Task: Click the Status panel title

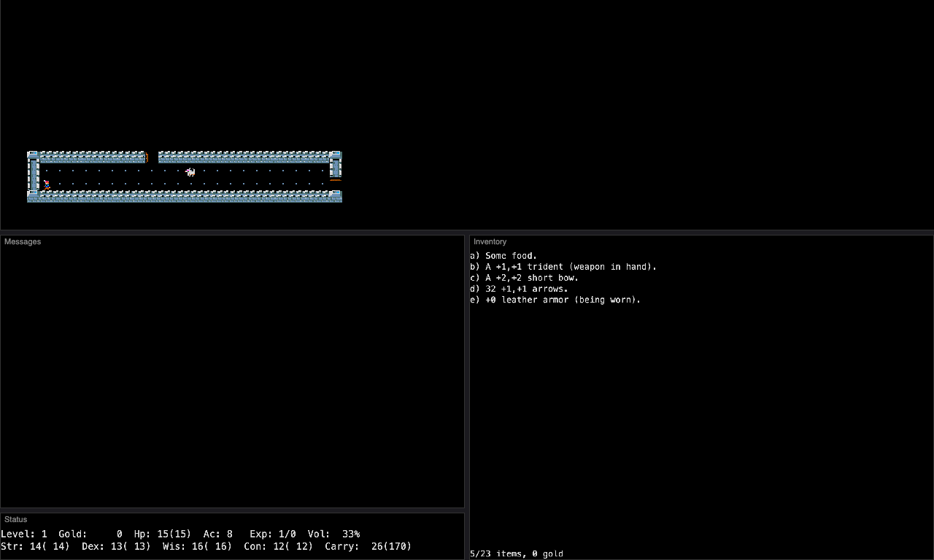Action: pos(16,519)
